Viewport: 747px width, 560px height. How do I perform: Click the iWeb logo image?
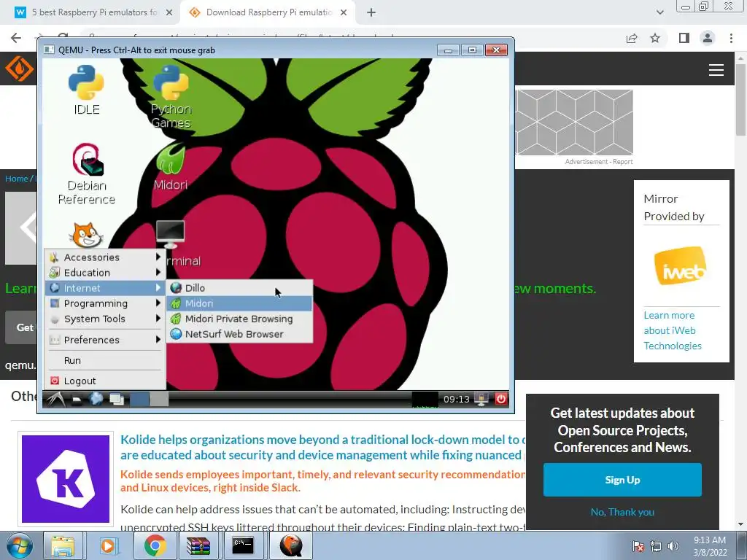coord(681,265)
